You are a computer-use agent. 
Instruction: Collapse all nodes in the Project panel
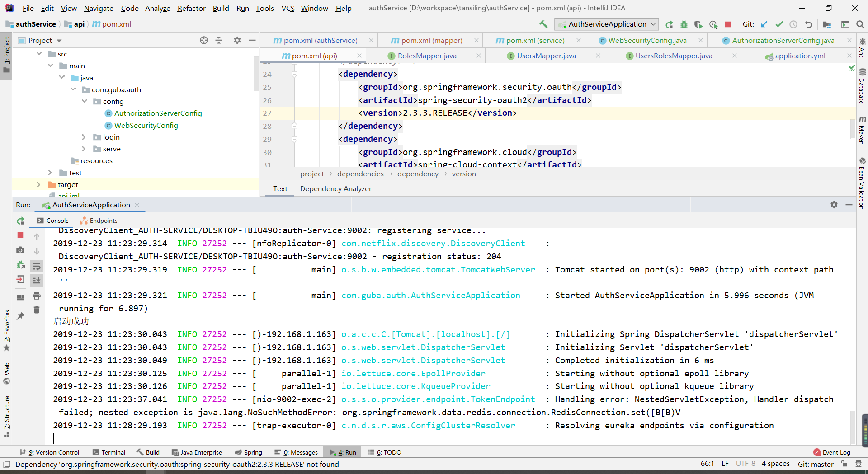click(x=219, y=40)
